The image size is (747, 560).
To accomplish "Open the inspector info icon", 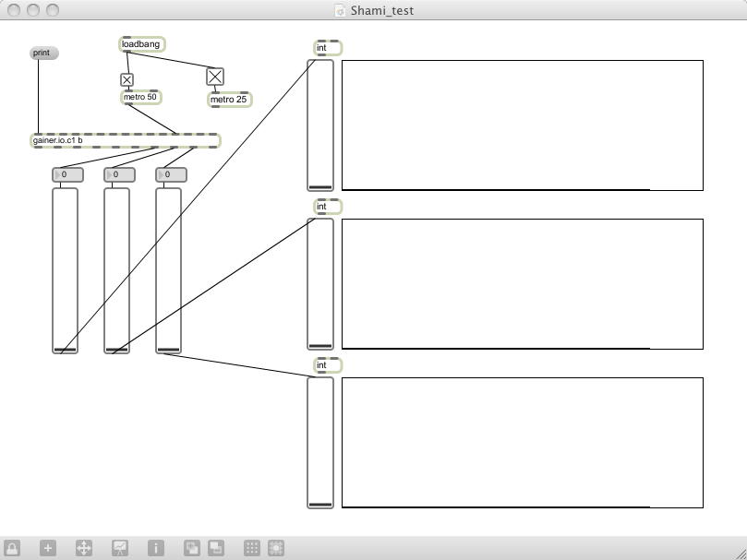I will coord(156,548).
